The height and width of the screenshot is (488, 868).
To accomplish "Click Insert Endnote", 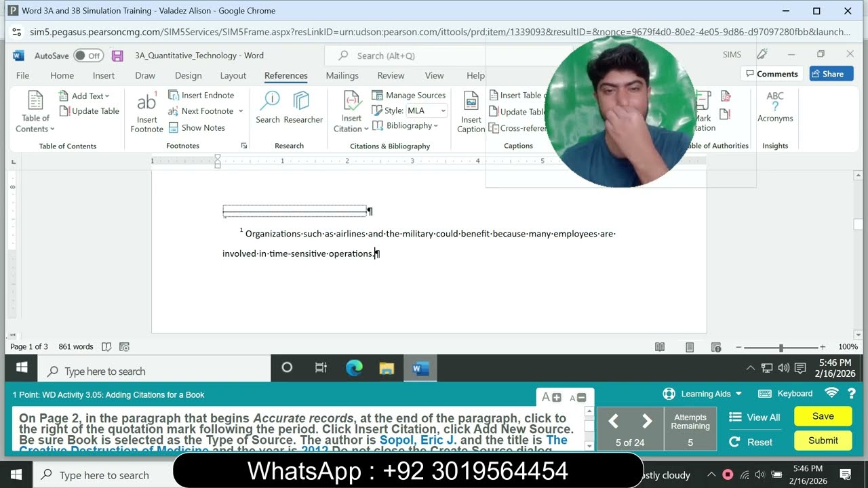I will pos(201,95).
